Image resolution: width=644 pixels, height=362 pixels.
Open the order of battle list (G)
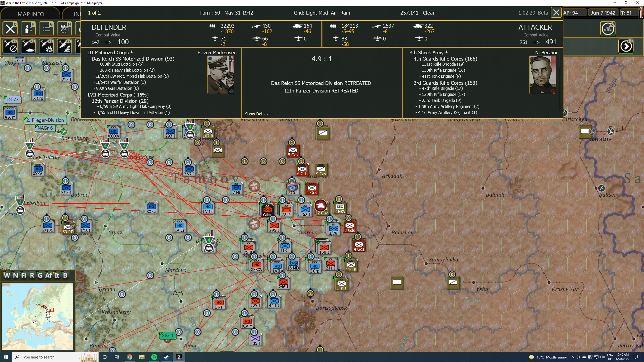coord(46,28)
